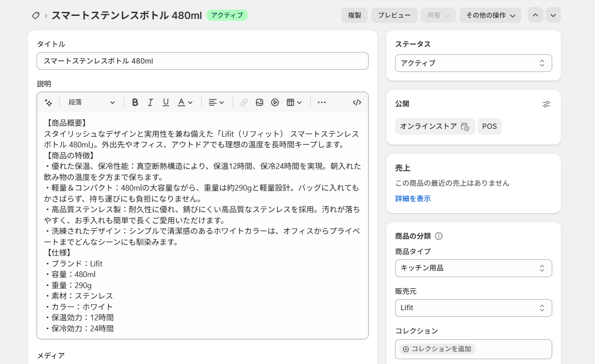
Task: Click the 【商品の特徴】 heading in description
Action: 70,155
